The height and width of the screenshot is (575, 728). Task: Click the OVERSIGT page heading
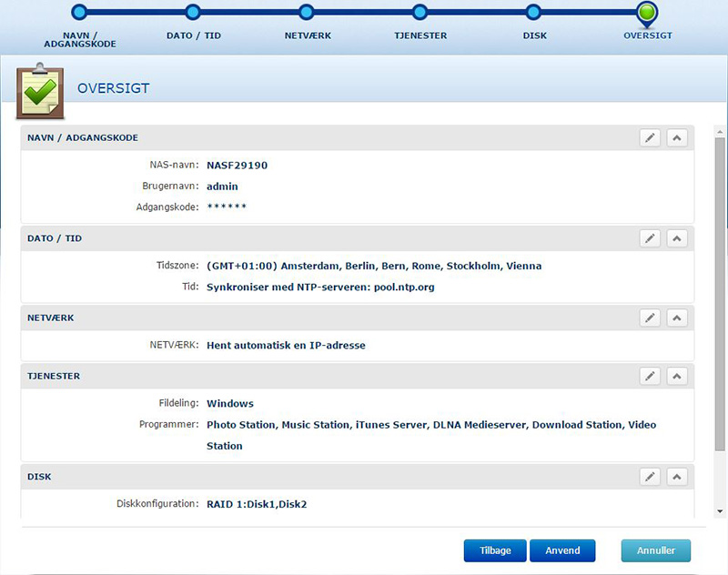113,88
